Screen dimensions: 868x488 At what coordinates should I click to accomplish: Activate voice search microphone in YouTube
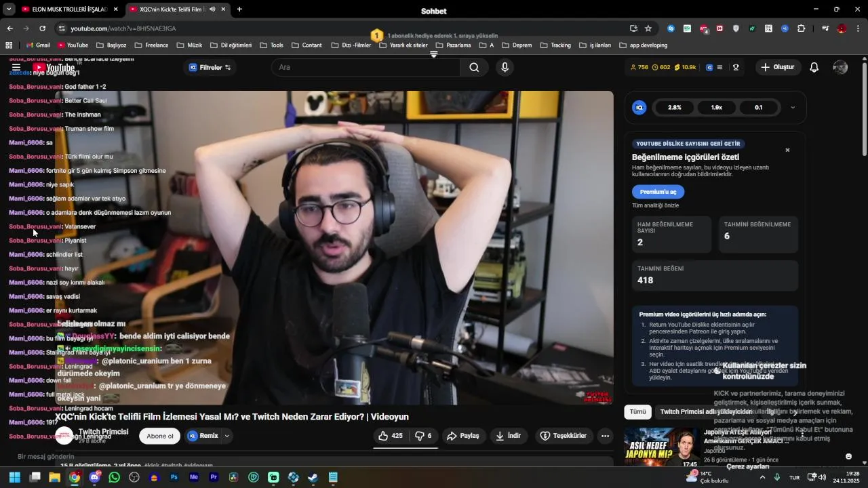[x=505, y=67]
